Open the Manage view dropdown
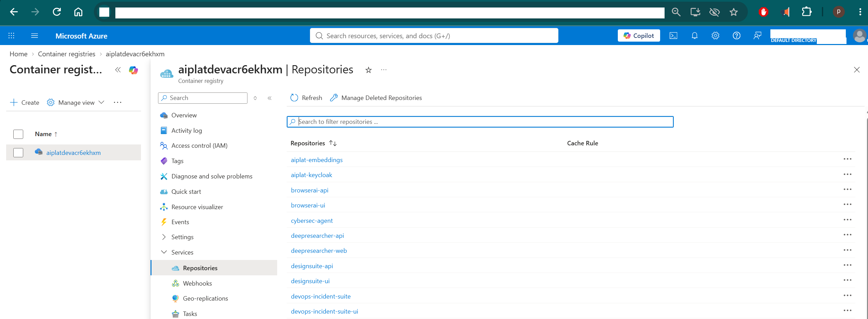Screen dimensions: 868x319 [x=76, y=102]
